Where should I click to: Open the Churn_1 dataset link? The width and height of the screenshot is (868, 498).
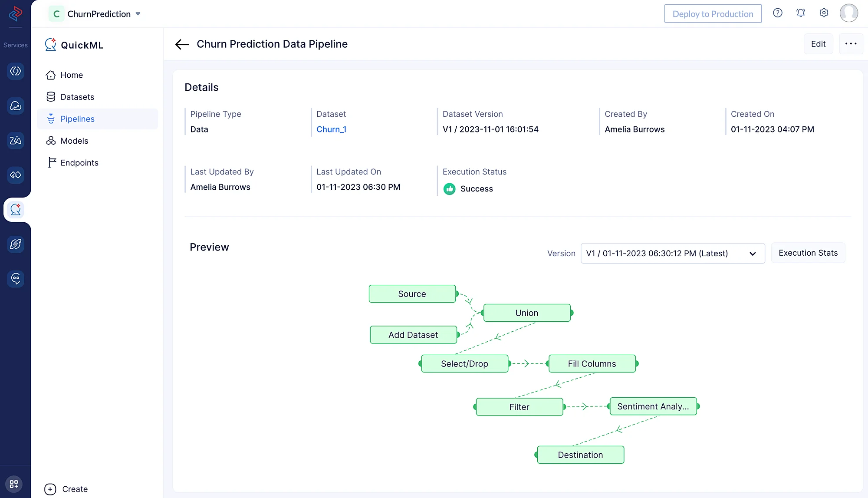click(x=331, y=129)
